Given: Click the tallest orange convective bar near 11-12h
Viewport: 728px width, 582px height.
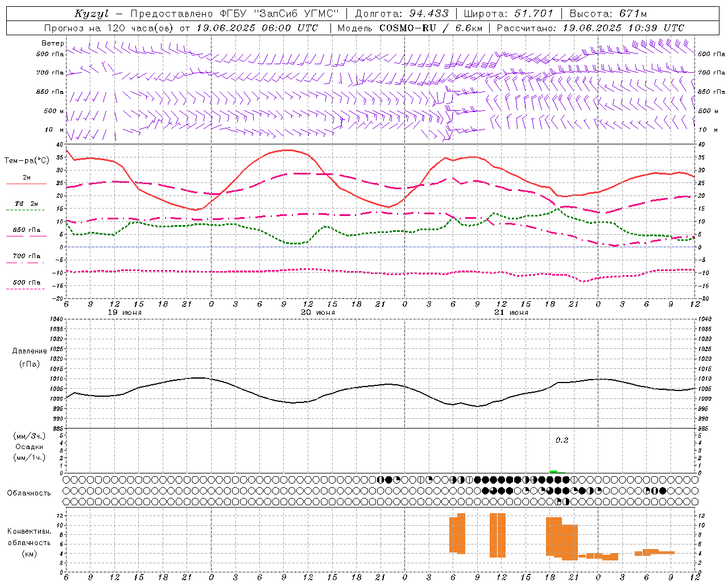Looking at the screenshot, I should coord(498,535).
